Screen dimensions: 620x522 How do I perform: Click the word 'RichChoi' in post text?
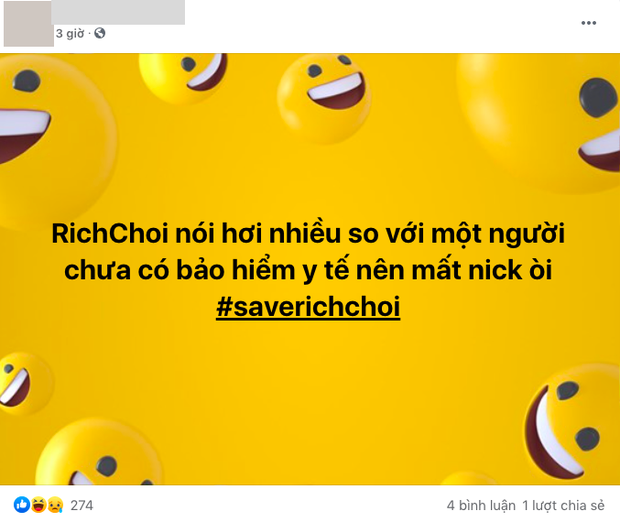(110, 234)
